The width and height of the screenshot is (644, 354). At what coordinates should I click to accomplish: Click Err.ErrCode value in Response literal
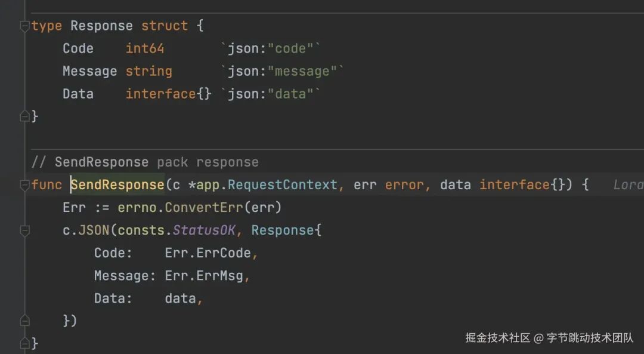pyautogui.click(x=208, y=253)
